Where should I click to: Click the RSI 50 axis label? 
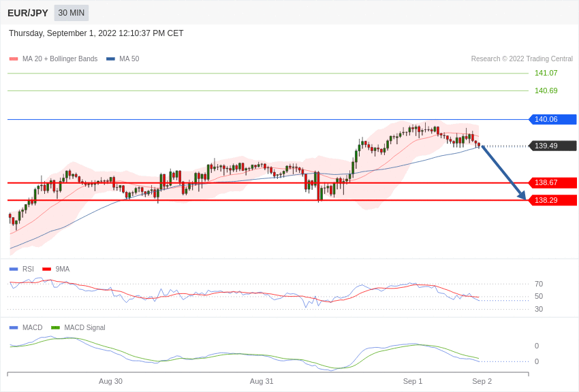tap(539, 297)
